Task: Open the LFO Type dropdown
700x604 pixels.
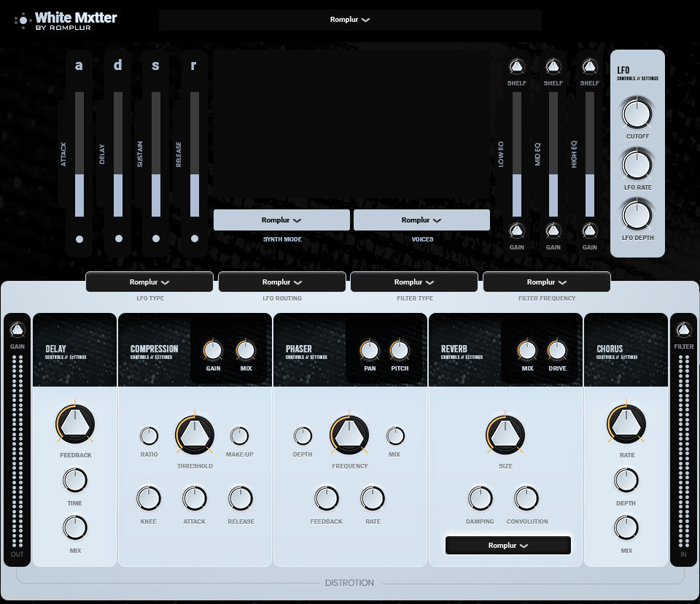Action: 149,282
